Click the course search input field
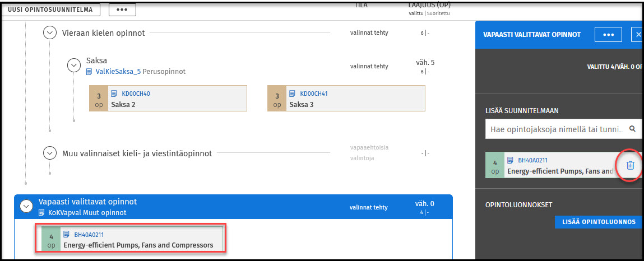Viewport: 644px width, 261px height. tap(555, 129)
